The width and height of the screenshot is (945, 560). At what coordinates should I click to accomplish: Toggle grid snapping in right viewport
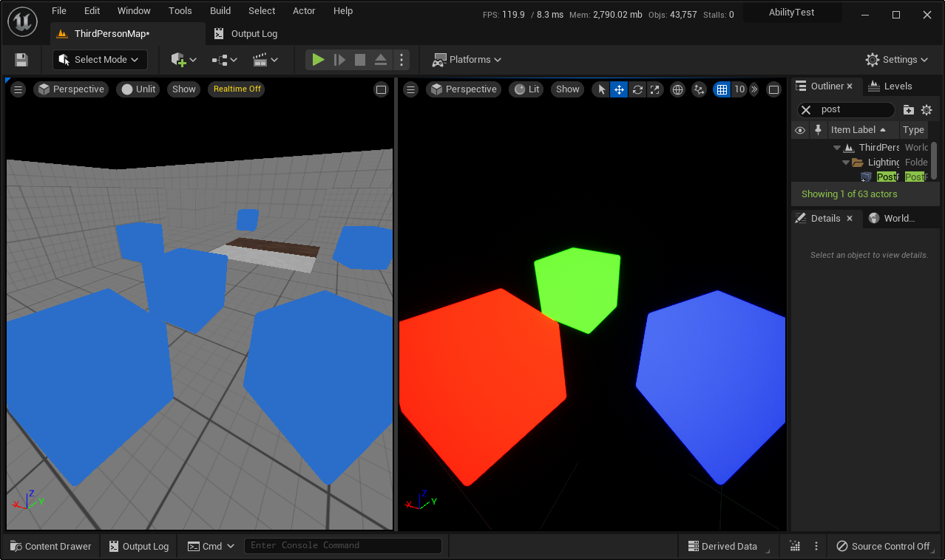[721, 89]
